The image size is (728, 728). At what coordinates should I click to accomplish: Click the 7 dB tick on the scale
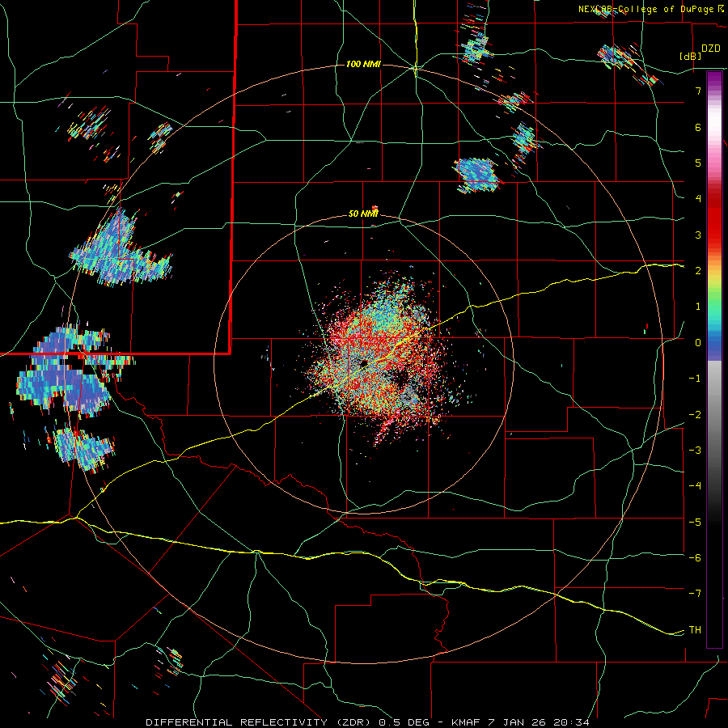(698, 91)
